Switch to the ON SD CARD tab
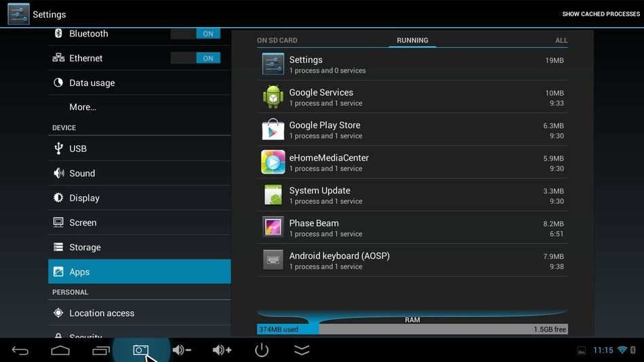The image size is (644, 362). pyautogui.click(x=277, y=40)
